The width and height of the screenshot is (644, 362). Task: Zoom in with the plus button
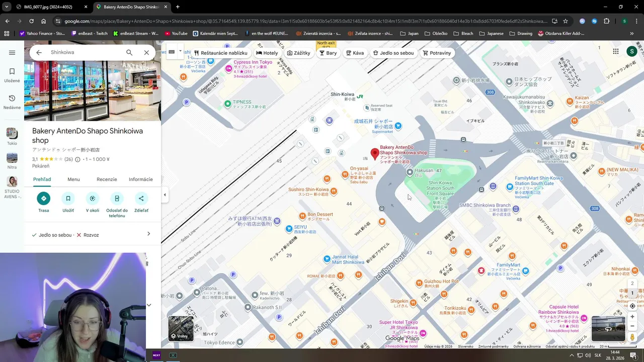point(632,317)
